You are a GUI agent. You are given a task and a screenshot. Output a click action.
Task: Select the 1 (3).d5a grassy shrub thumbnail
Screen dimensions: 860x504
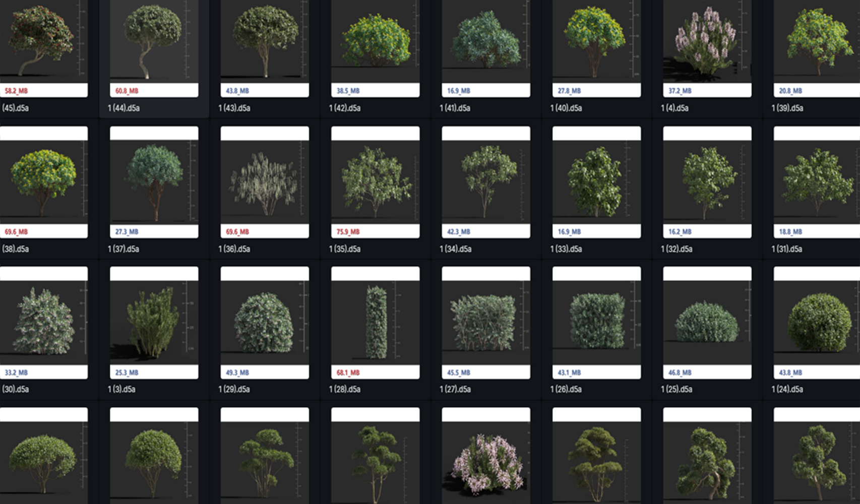click(154, 323)
